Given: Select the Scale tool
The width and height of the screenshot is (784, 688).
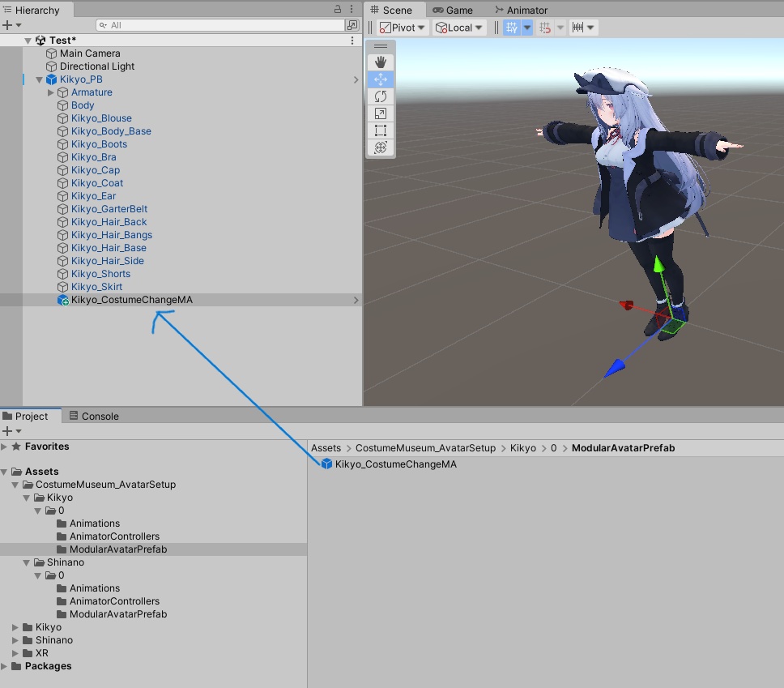Looking at the screenshot, I should pos(381,113).
